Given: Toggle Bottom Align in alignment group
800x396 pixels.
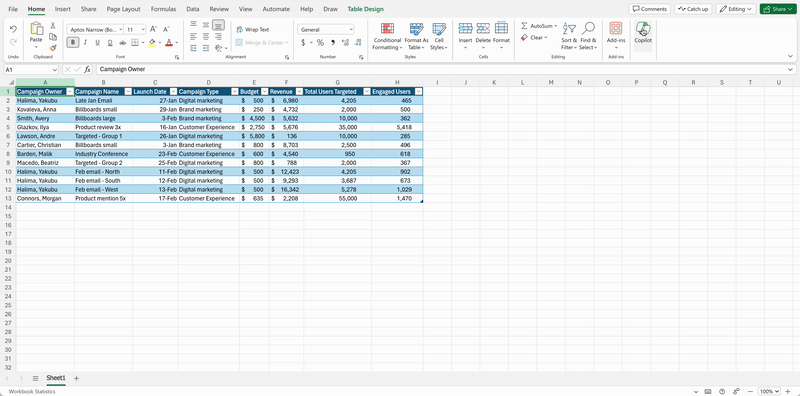Looking at the screenshot, I should coord(218,24).
